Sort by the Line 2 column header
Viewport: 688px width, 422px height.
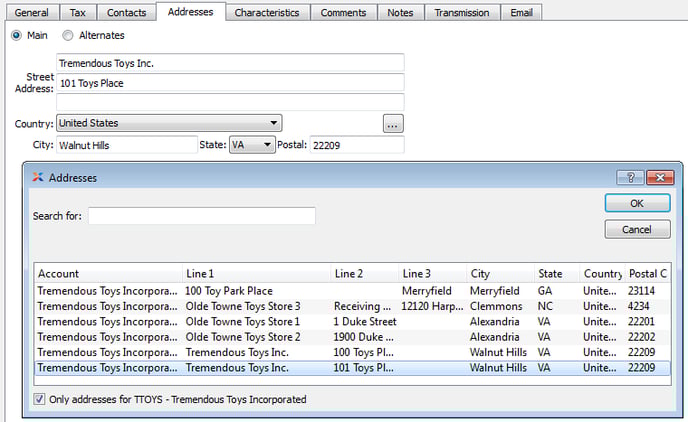(364, 273)
